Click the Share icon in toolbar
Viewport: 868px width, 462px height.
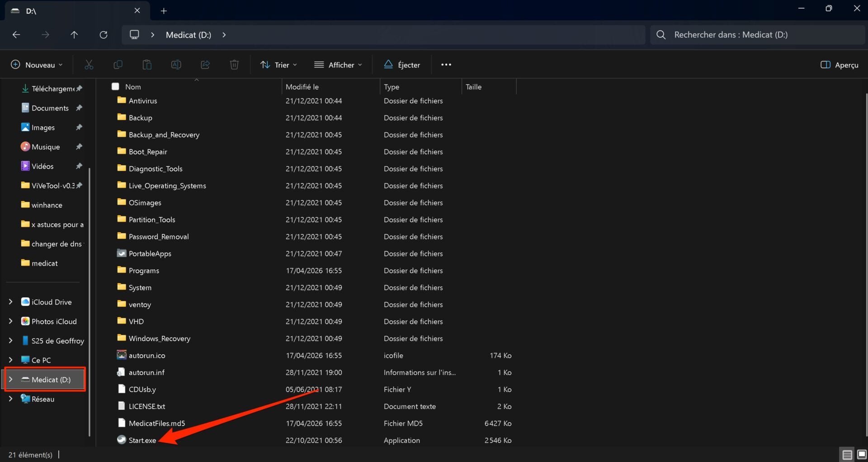[x=205, y=65]
